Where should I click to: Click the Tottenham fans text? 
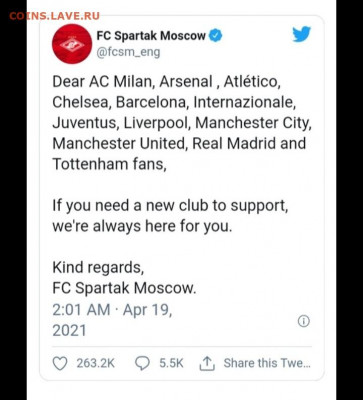pyautogui.click(x=109, y=164)
